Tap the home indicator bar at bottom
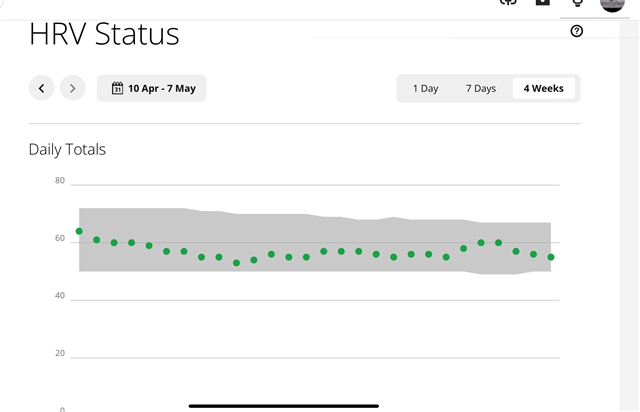The height and width of the screenshot is (412, 640). pos(284,406)
